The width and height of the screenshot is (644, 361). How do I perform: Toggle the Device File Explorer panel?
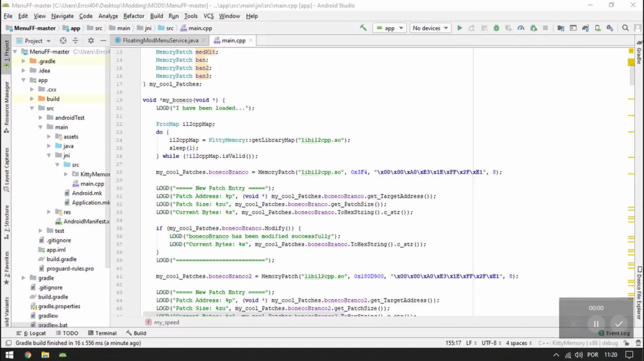point(639,293)
